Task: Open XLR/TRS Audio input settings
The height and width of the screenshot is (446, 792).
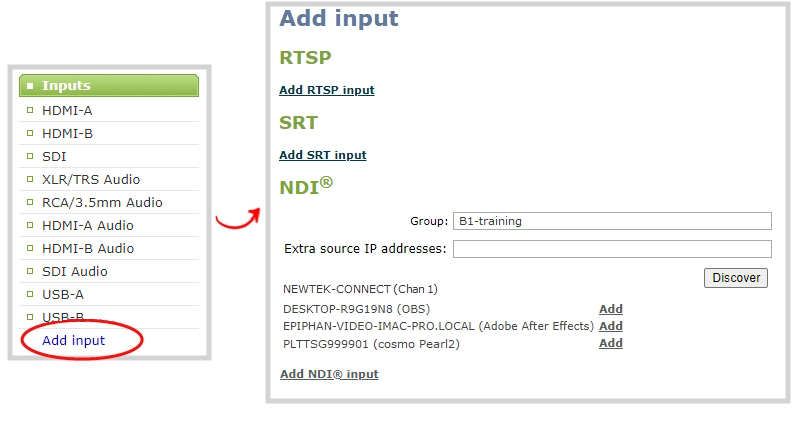Action: pyautogui.click(x=90, y=179)
